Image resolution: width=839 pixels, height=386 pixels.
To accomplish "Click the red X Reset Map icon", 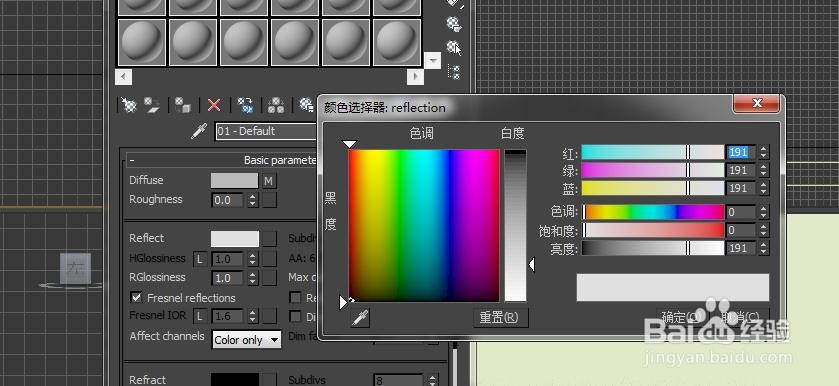I will pos(214,105).
